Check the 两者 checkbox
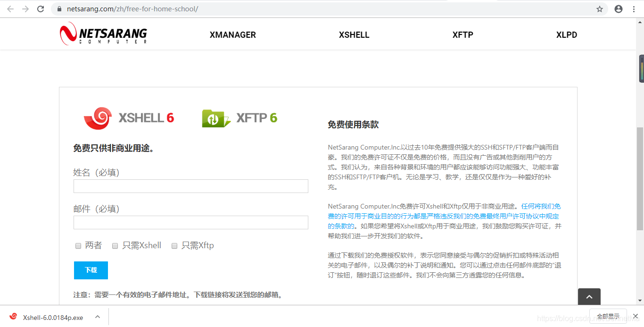This screenshot has width=644, height=327. pos(78,246)
